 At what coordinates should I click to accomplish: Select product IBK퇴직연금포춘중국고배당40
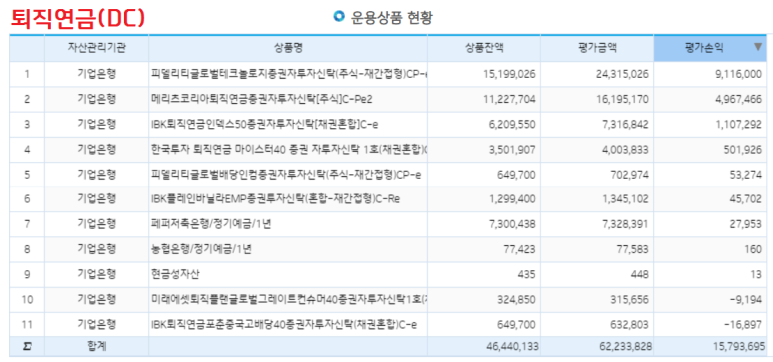pyautogui.click(x=285, y=324)
